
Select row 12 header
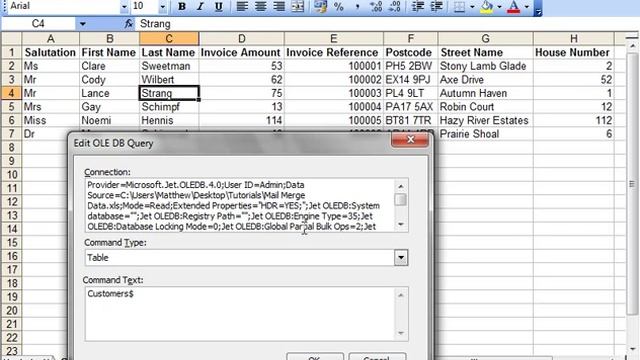(x=11, y=202)
